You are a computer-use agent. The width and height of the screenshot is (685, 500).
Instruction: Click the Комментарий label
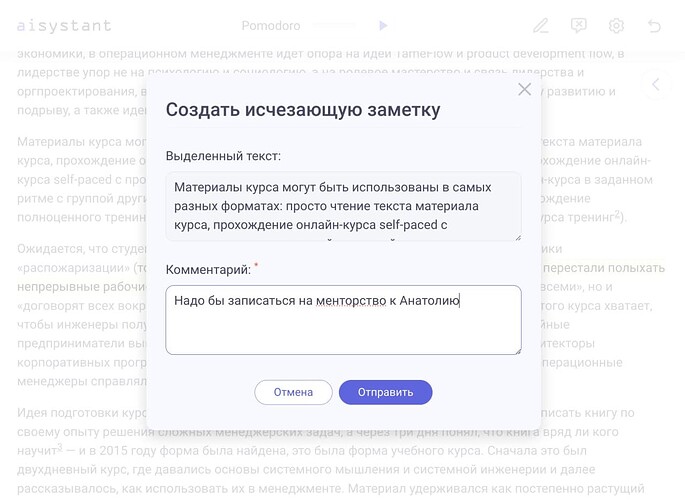click(208, 269)
